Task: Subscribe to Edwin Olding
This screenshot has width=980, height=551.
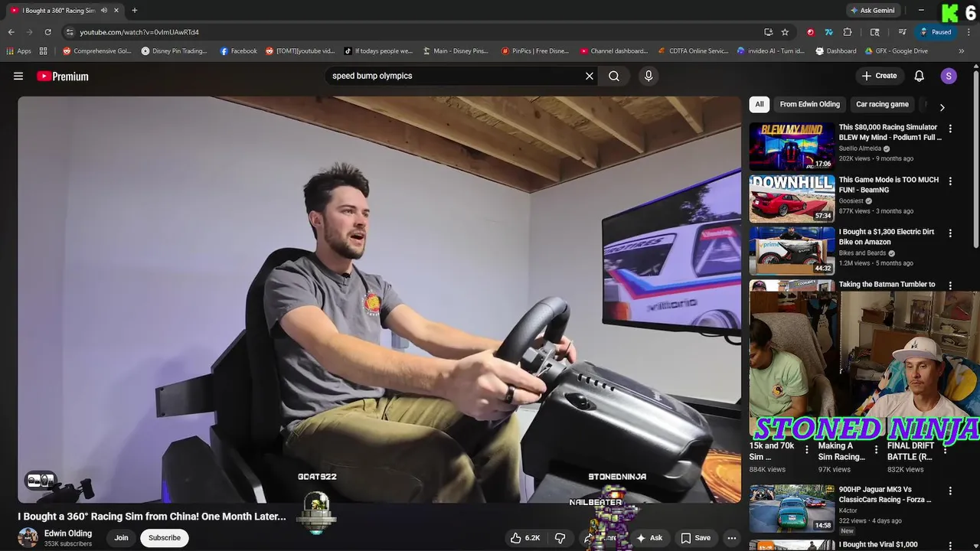Action: [165, 538]
